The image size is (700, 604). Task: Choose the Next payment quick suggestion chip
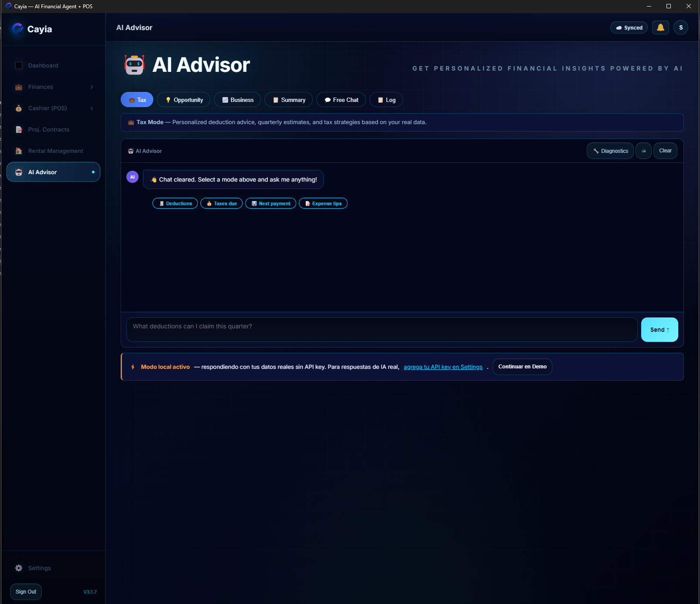click(271, 203)
